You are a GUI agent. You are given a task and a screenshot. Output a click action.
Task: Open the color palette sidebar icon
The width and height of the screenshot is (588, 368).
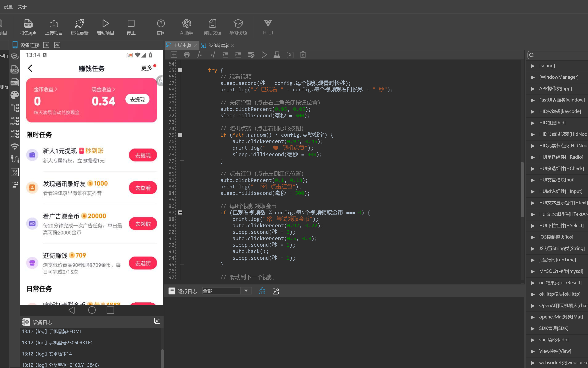coord(15,95)
